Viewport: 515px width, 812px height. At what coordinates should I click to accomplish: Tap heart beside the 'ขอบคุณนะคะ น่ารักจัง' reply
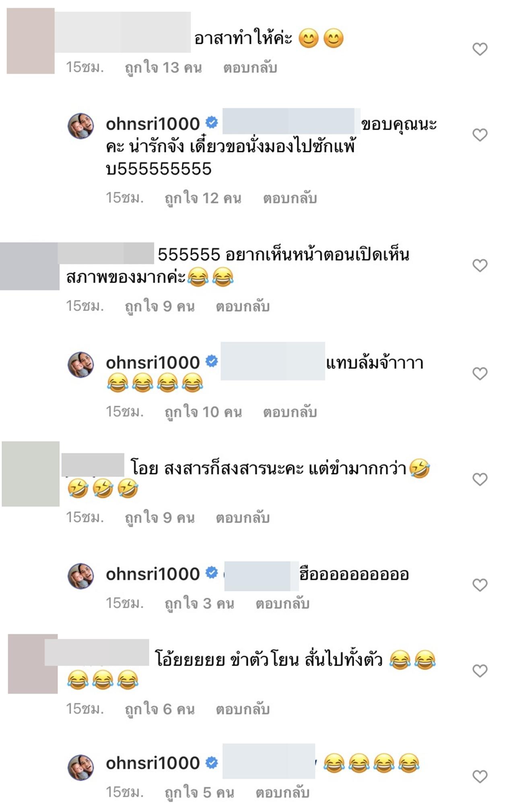[x=480, y=135]
